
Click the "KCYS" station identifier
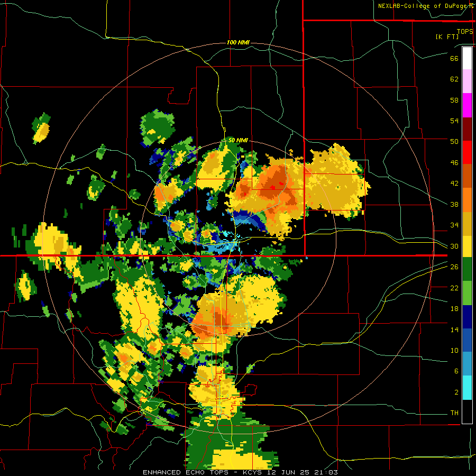(253, 472)
